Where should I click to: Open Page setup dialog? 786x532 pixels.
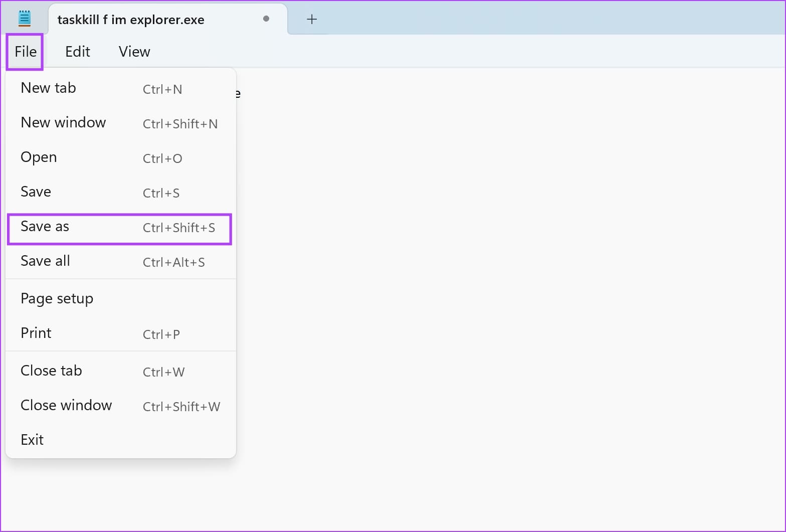point(120,299)
